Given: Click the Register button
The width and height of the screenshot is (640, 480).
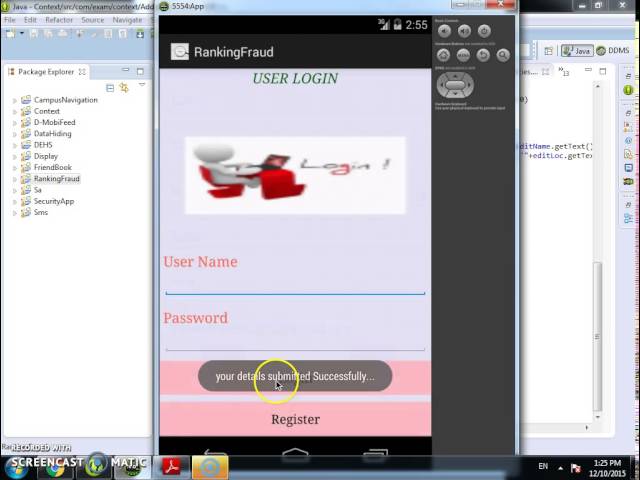Looking at the screenshot, I should pyautogui.click(x=296, y=419).
